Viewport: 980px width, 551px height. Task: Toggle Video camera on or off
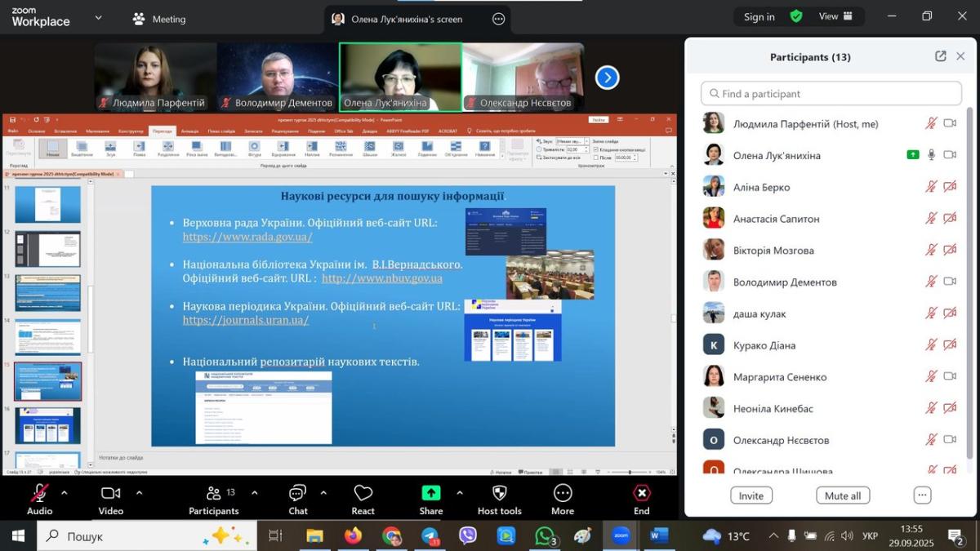[x=110, y=493]
